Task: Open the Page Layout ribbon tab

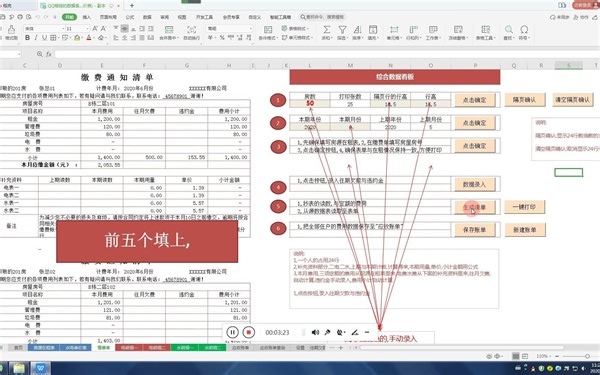Action: pyautogui.click(x=108, y=17)
